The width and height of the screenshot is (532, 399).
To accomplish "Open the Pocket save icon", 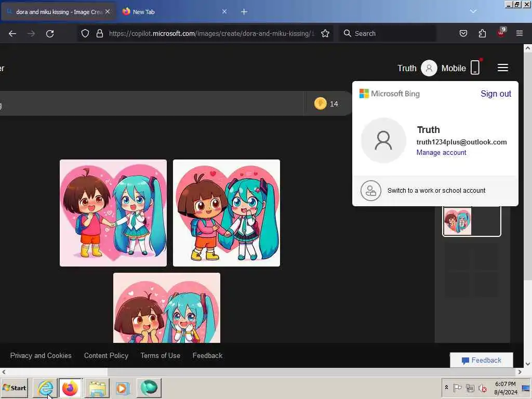I will (463, 34).
